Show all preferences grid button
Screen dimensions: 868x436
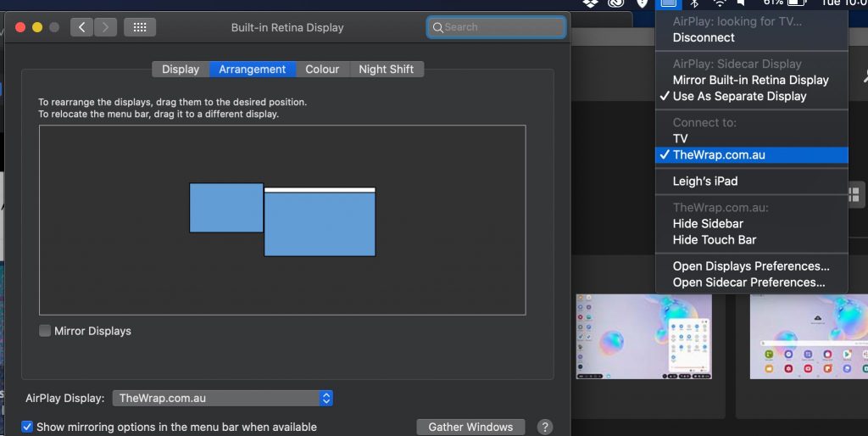coord(140,27)
